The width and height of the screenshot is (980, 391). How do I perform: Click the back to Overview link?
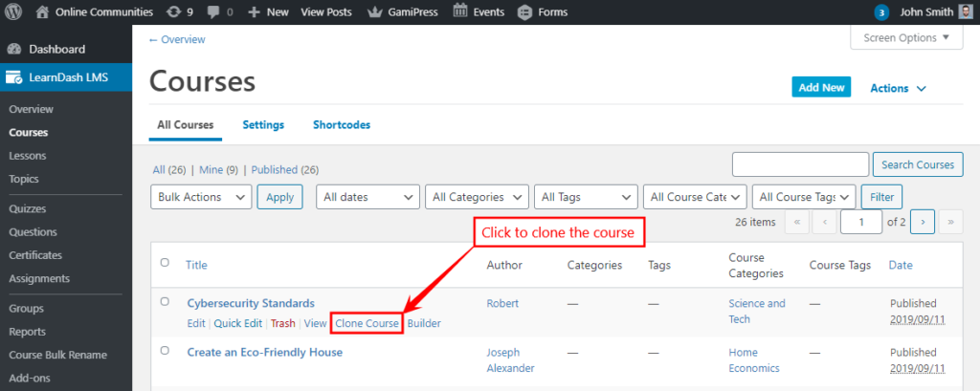pyautogui.click(x=177, y=39)
